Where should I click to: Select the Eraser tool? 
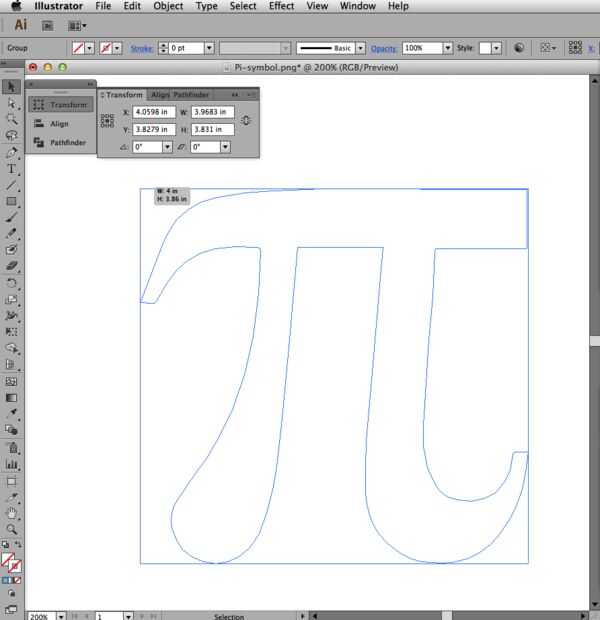point(11,266)
